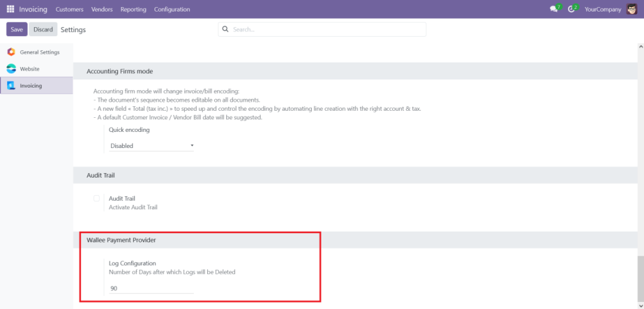Open the Reporting menu
Image resolution: width=644 pixels, height=309 pixels.
(x=133, y=9)
